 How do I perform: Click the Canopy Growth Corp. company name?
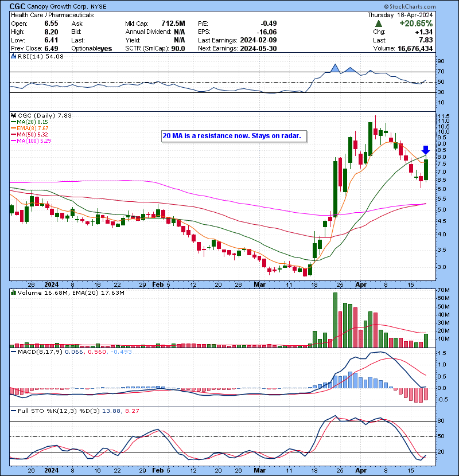[x=57, y=6]
